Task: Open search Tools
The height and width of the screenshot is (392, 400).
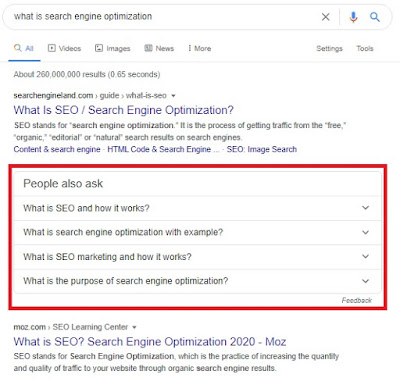Action: [x=365, y=49]
